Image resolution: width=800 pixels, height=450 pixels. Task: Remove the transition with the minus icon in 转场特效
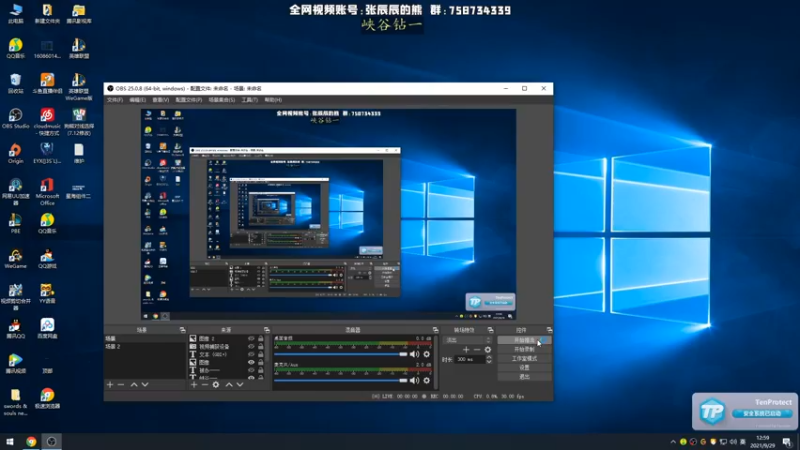477,349
